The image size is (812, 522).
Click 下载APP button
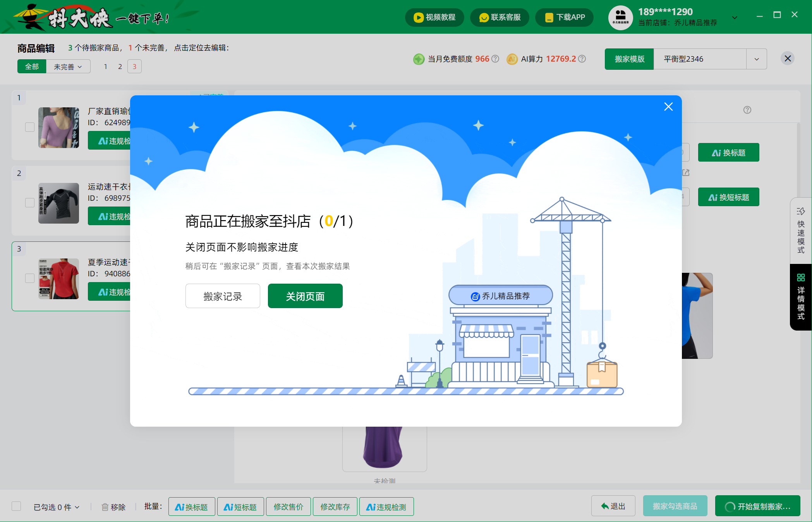tap(565, 17)
